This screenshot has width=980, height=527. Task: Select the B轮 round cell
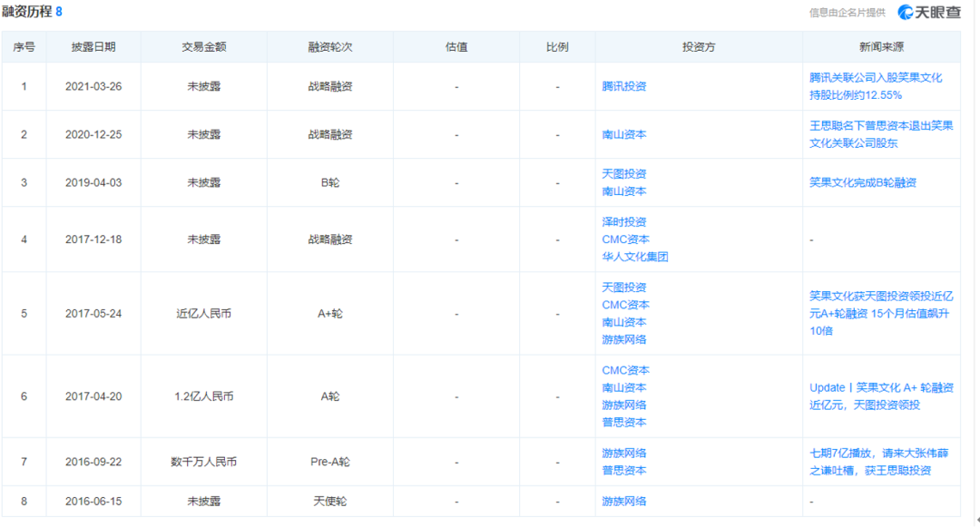[x=330, y=182]
